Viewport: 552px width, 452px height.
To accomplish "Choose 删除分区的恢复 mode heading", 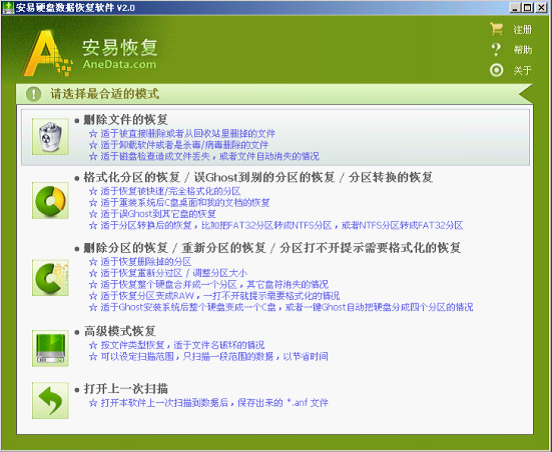I will (125, 248).
